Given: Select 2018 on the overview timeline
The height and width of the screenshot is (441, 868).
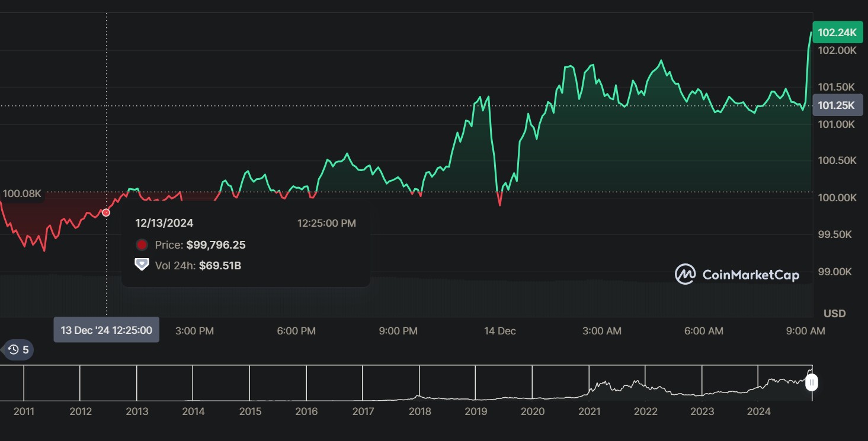Looking at the screenshot, I should pyautogui.click(x=419, y=411).
